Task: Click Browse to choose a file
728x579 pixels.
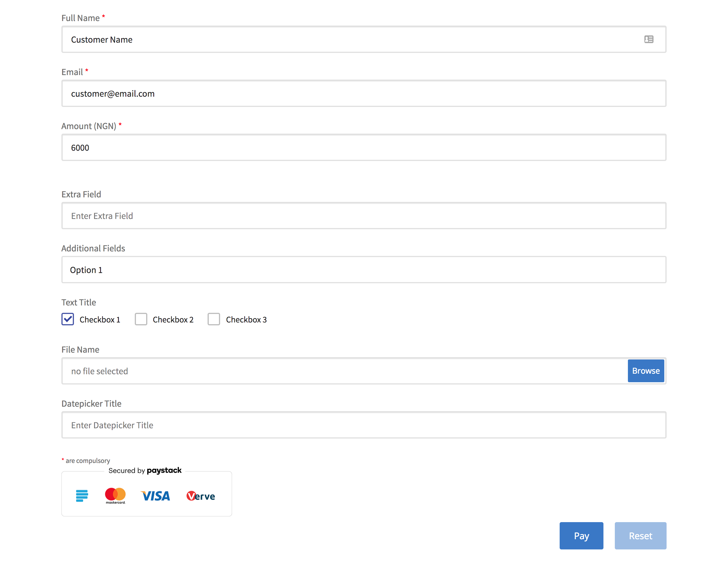Action: click(x=646, y=371)
